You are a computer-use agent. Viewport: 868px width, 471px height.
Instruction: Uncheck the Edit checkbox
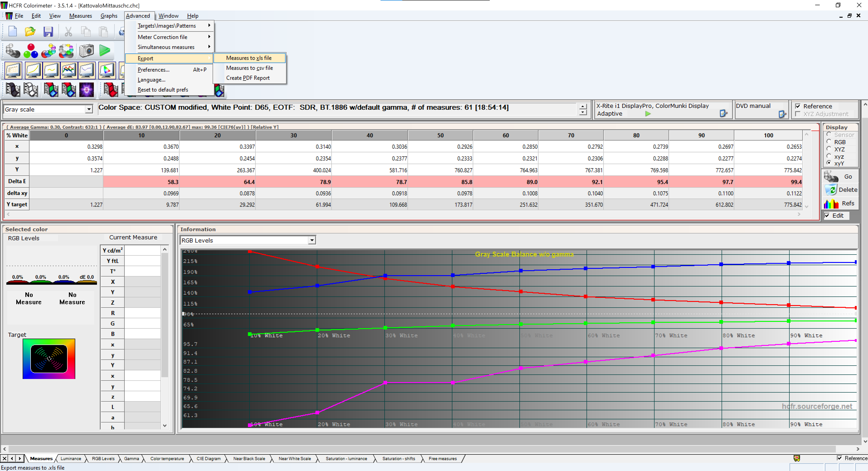tap(827, 216)
